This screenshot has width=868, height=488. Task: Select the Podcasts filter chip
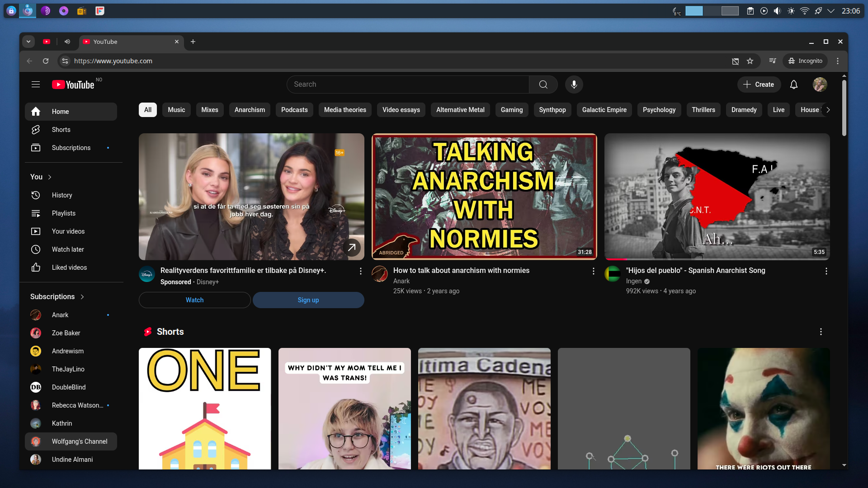[294, 110]
